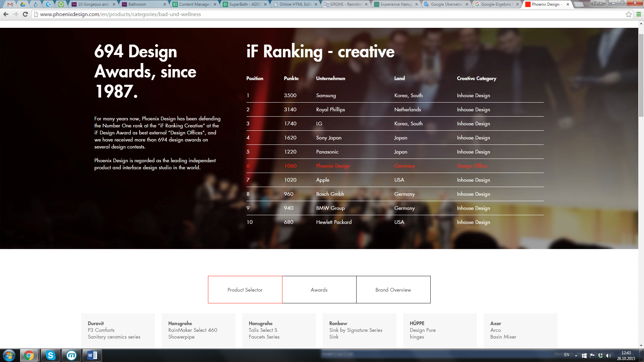This screenshot has width=644, height=362.
Task: Open the HÜPPE Design Pure card
Action: 440,331
